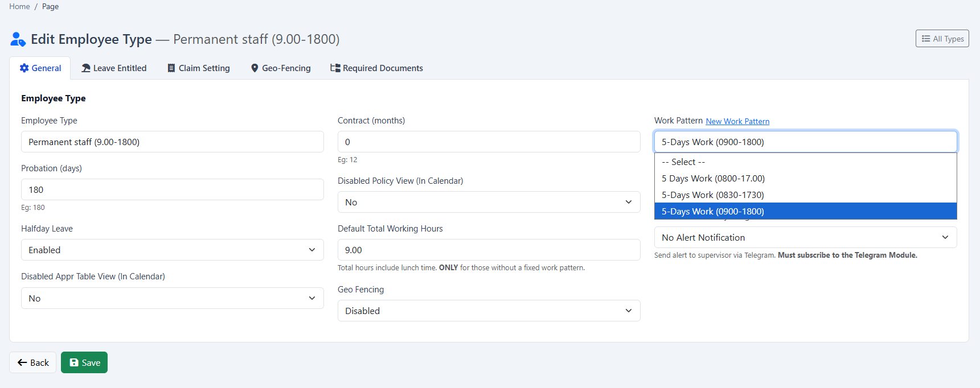Select 5 Days Work (0800-17.00) option

pos(805,179)
